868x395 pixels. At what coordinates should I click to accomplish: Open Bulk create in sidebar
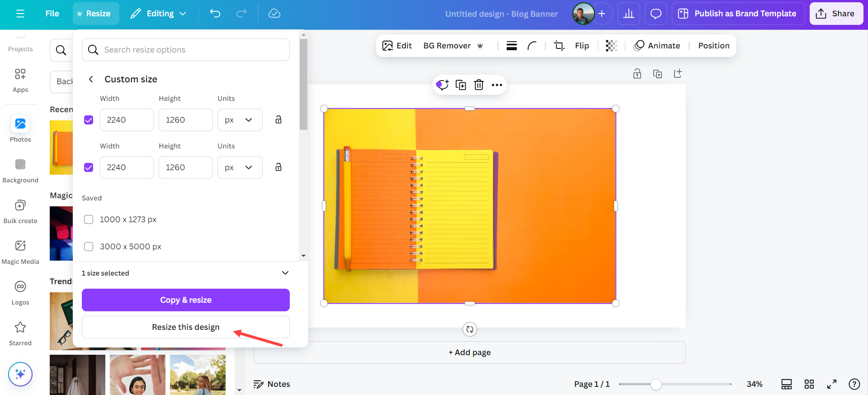point(20,211)
